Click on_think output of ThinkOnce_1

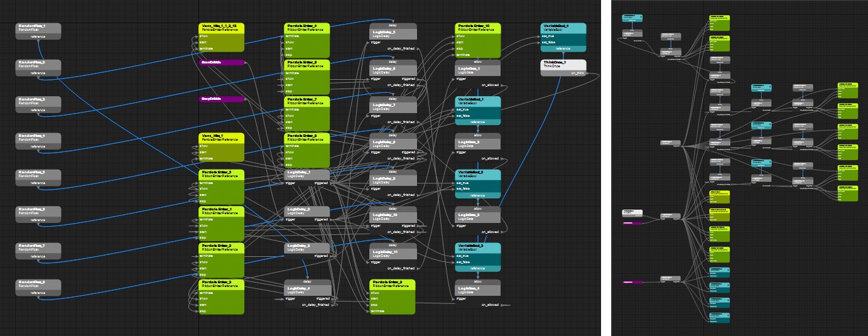click(x=578, y=73)
